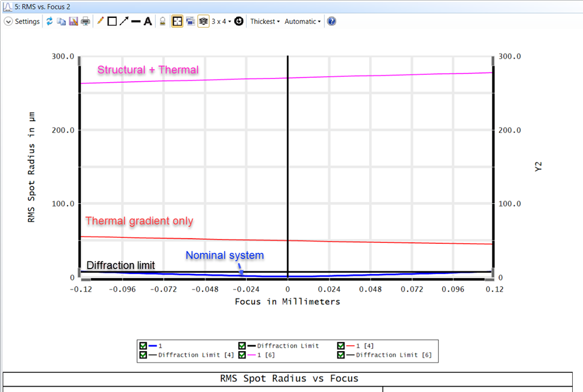Select the arrow drawing tool
Image resolution: width=583 pixels, height=392 pixels.
coord(123,21)
